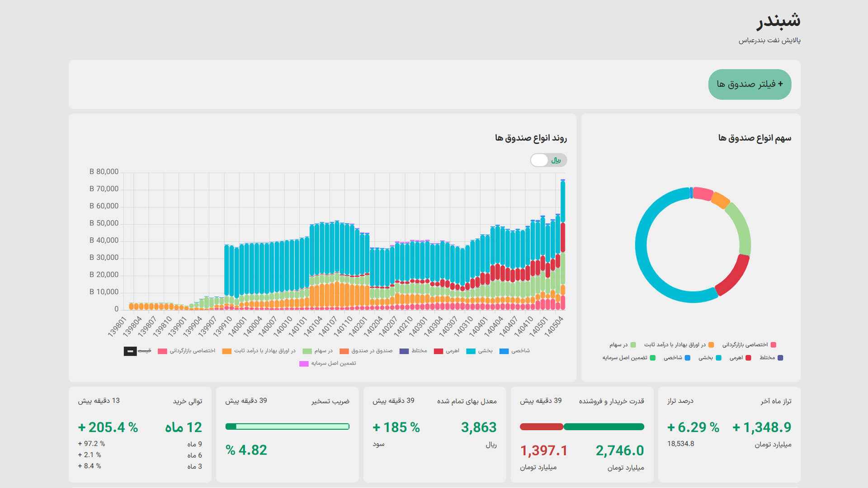Image resolution: width=868 pixels, height=488 pixels.
Task: Toggle شاخصی series in trend chart legend
Action: pyautogui.click(x=514, y=351)
